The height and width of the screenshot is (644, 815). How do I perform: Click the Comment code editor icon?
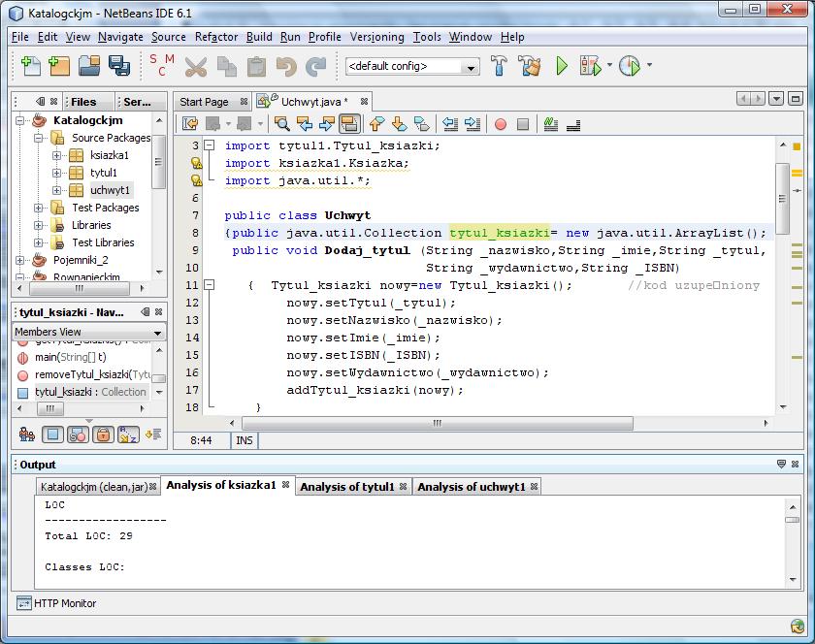pos(550,124)
